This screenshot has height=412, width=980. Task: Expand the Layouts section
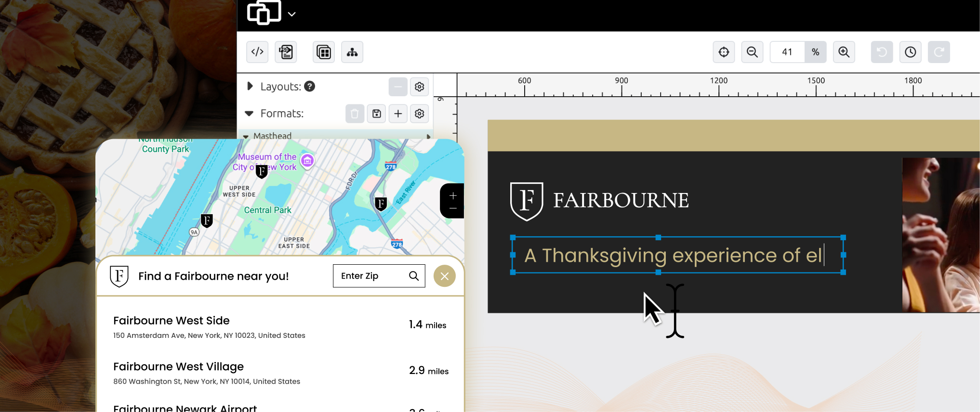click(250, 86)
